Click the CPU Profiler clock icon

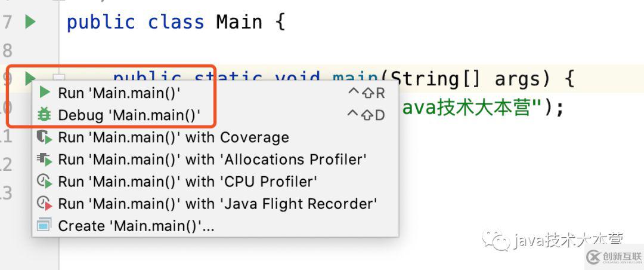44,182
